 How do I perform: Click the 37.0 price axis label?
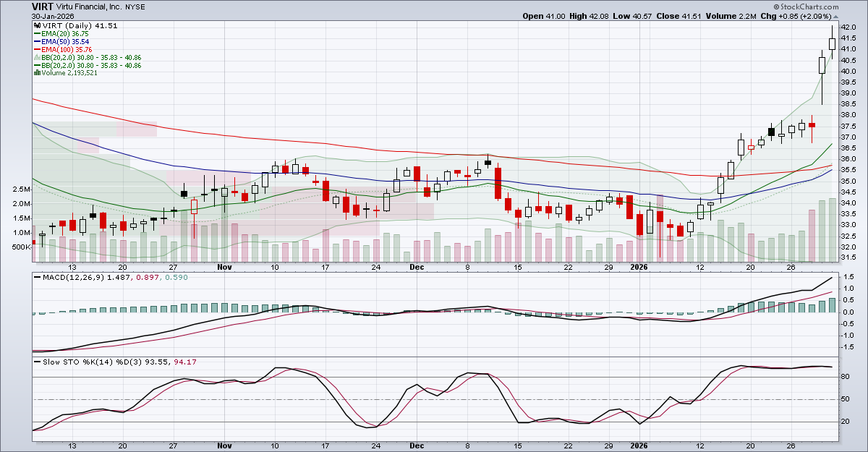[848, 137]
